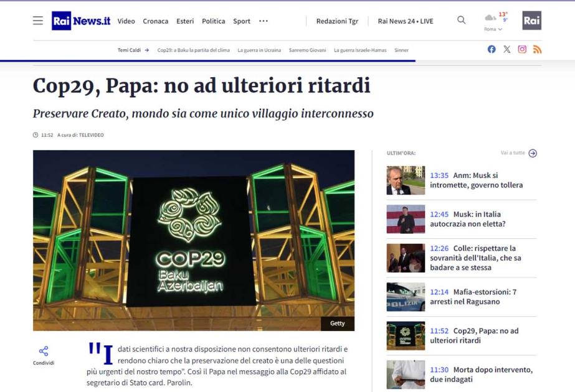
Task: Open the Sport section
Action: pos(242,21)
